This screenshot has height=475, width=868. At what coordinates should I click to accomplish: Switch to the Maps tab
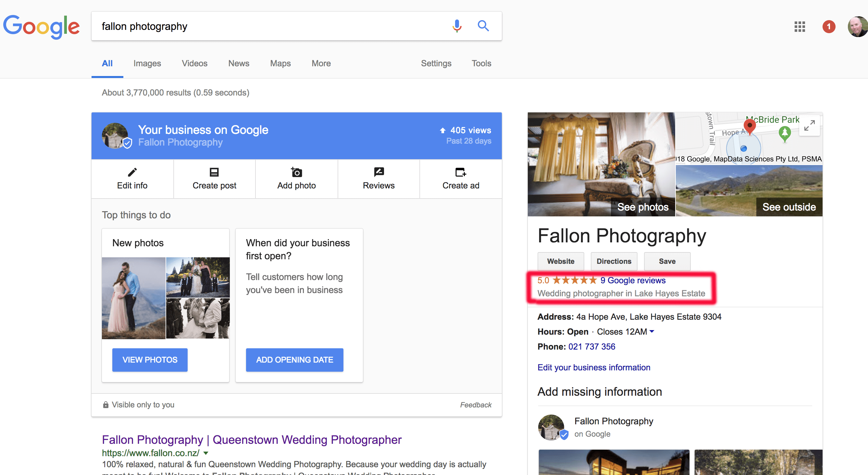280,63
